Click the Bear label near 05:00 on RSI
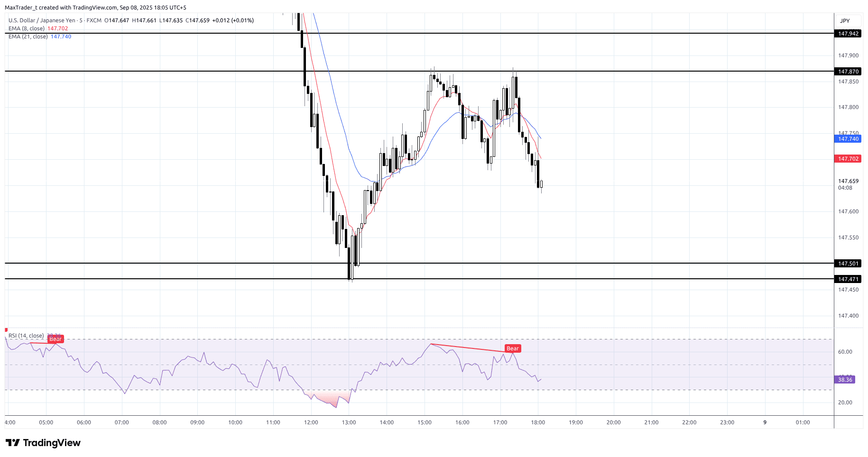The height and width of the screenshot is (457, 868). click(x=55, y=339)
